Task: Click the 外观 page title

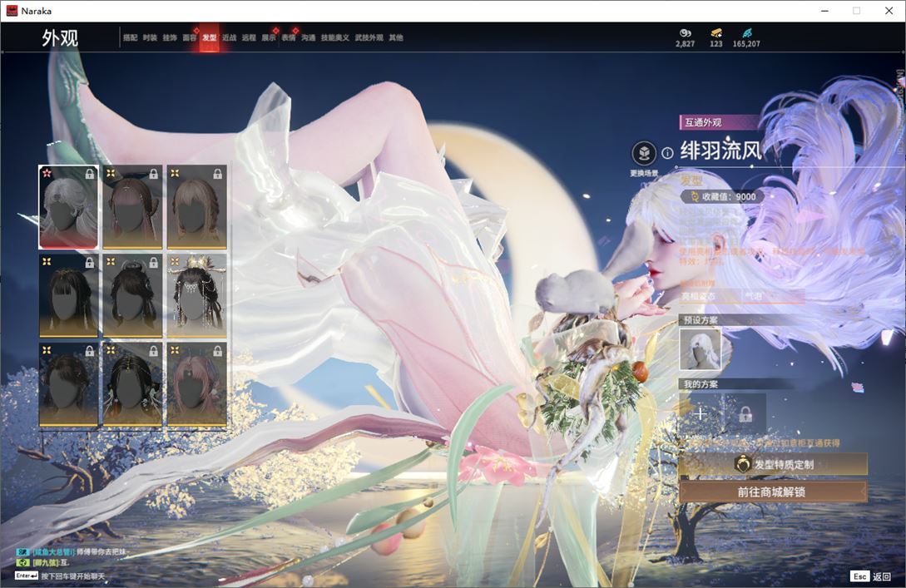Action: [x=60, y=38]
